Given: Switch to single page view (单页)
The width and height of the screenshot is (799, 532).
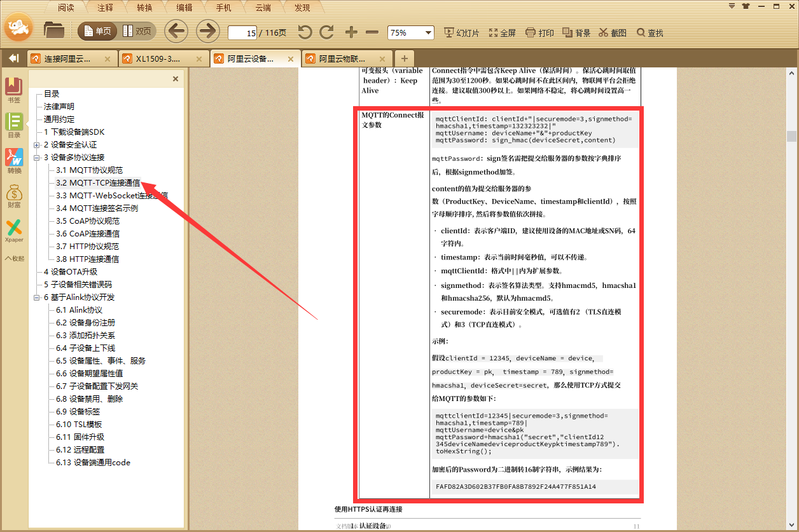Looking at the screenshot, I should (97, 31).
